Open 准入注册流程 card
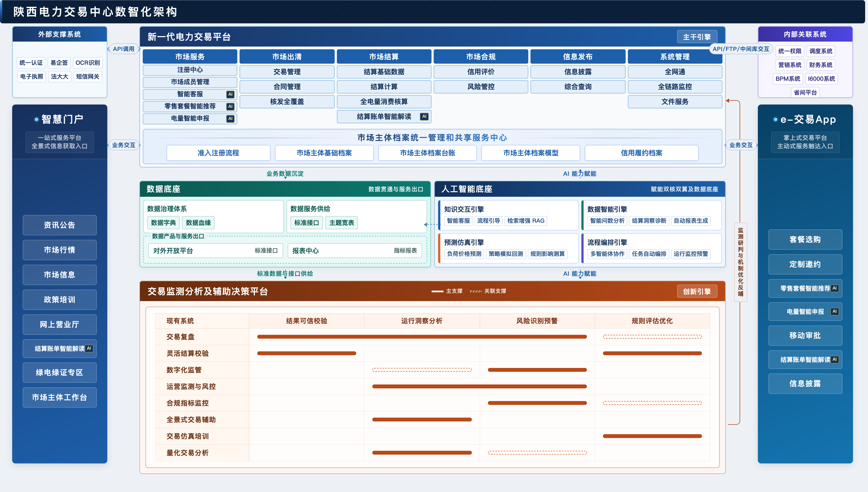This screenshot has width=868, height=492. [x=218, y=153]
